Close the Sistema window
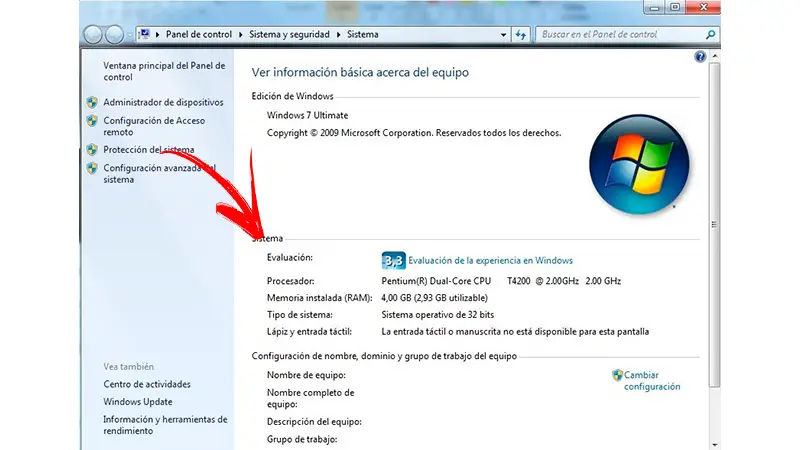The height and width of the screenshot is (450, 800). tap(703, 7)
